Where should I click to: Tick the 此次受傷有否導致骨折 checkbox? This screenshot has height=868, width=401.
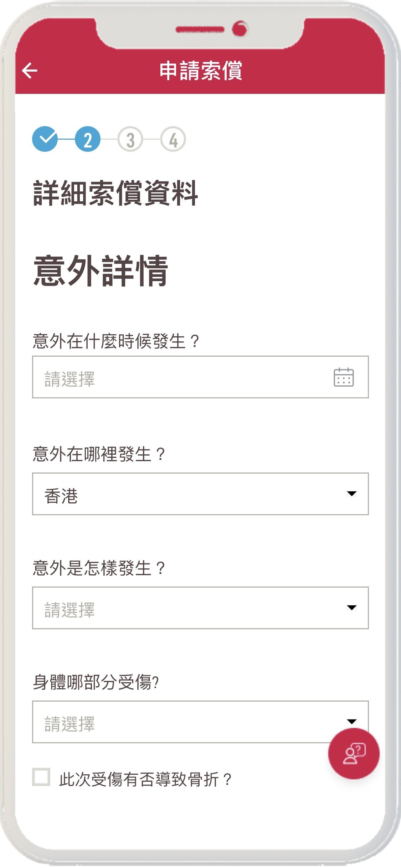pos(41,777)
